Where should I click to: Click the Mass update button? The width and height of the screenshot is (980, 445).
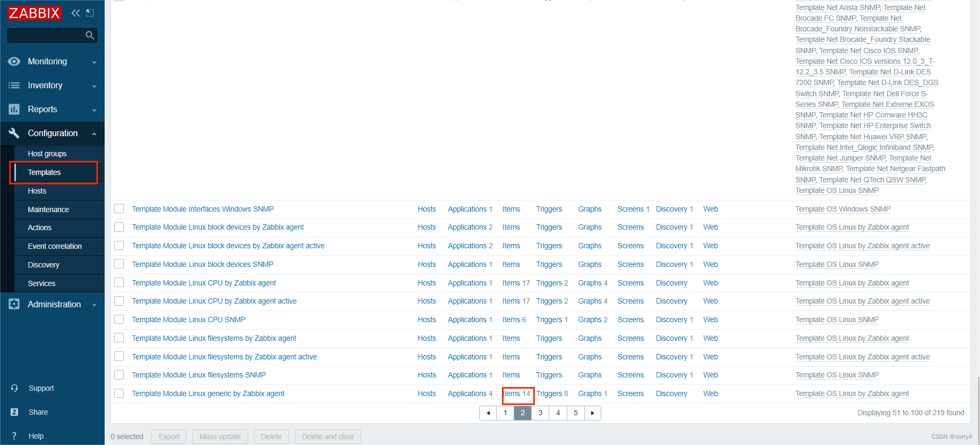220,436
